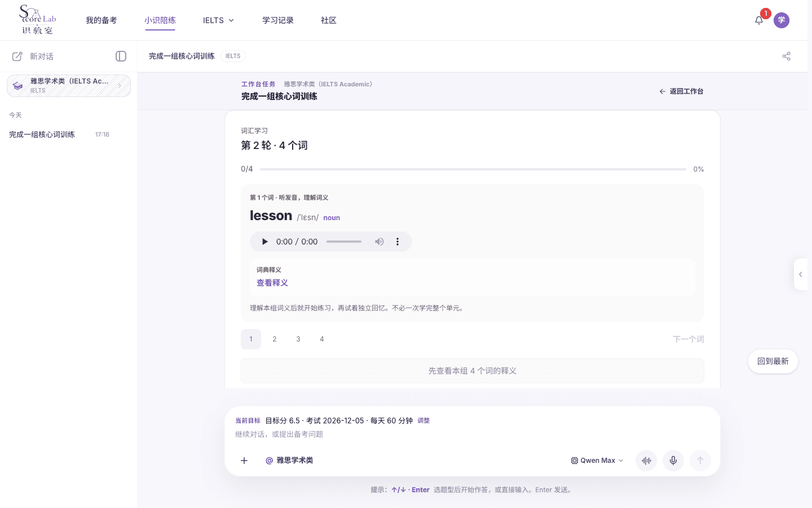
Task: Expand the right side panel chevron
Action: click(x=801, y=274)
